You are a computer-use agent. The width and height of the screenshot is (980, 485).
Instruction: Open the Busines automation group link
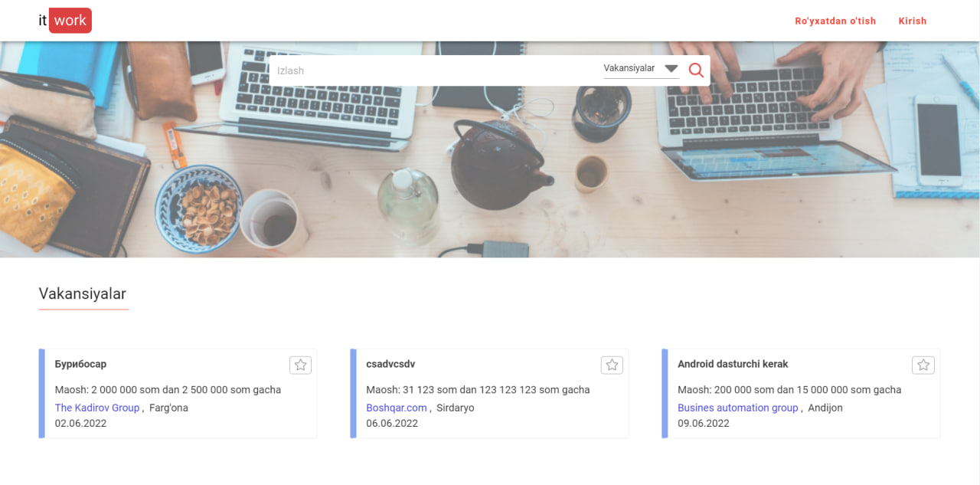(x=737, y=408)
